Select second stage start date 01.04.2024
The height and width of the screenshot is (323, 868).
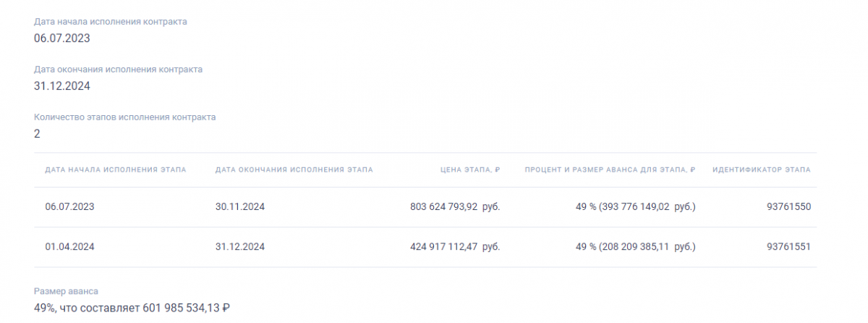tap(70, 247)
